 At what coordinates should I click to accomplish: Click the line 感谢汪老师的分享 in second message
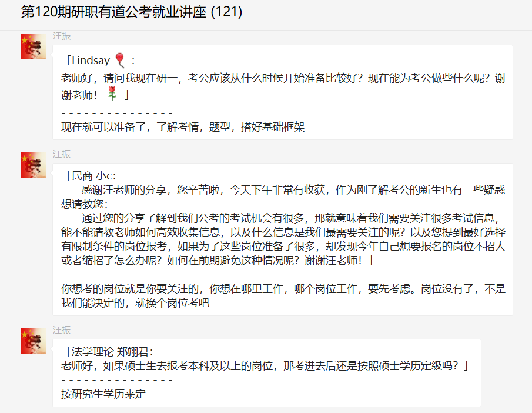tap(293, 190)
